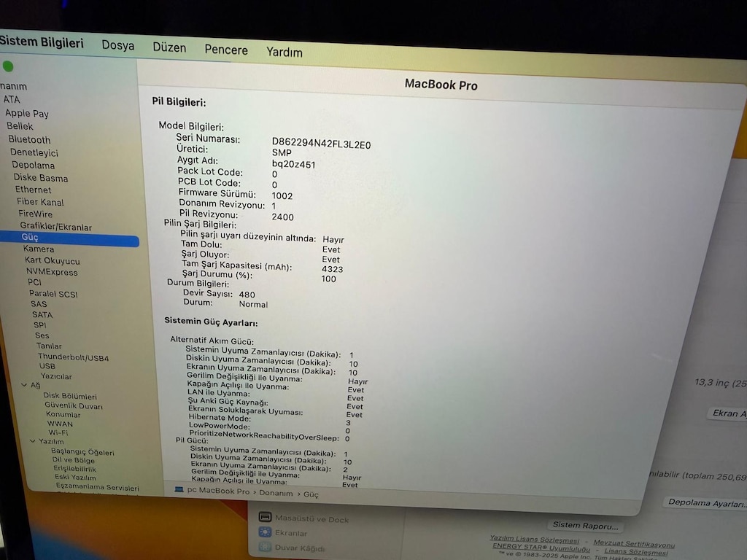This screenshot has width=747, height=560.
Task: Select Apple Pay in the sidebar
Action: pyautogui.click(x=27, y=113)
